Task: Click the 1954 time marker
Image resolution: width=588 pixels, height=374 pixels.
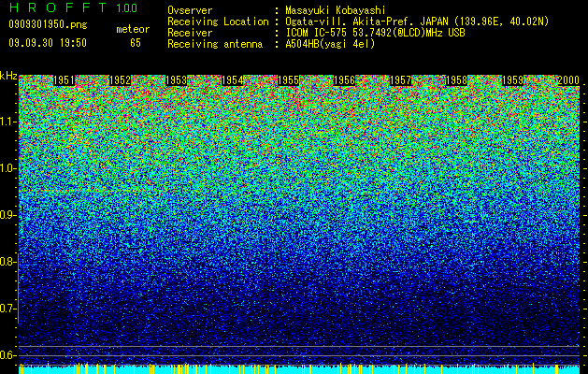Action: (233, 80)
